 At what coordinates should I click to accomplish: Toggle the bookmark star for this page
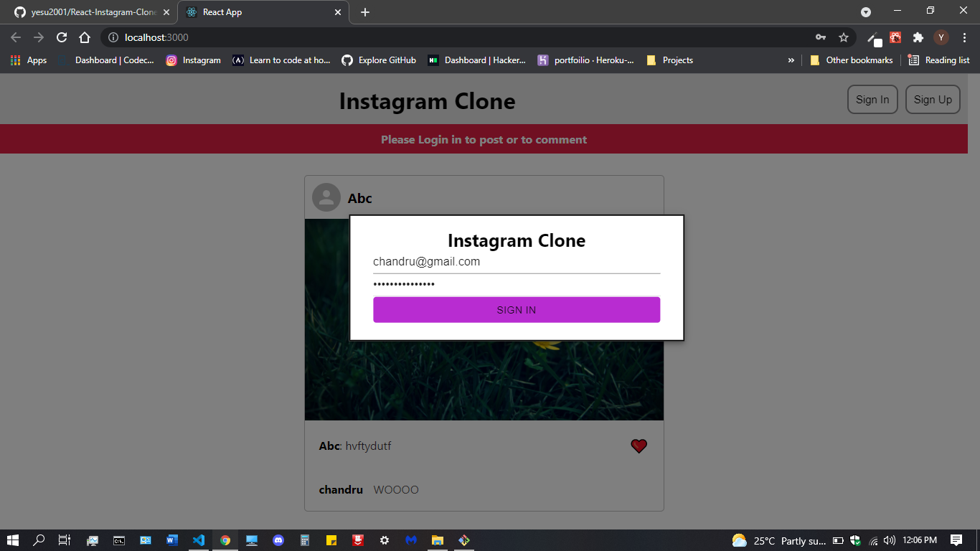pos(844,37)
